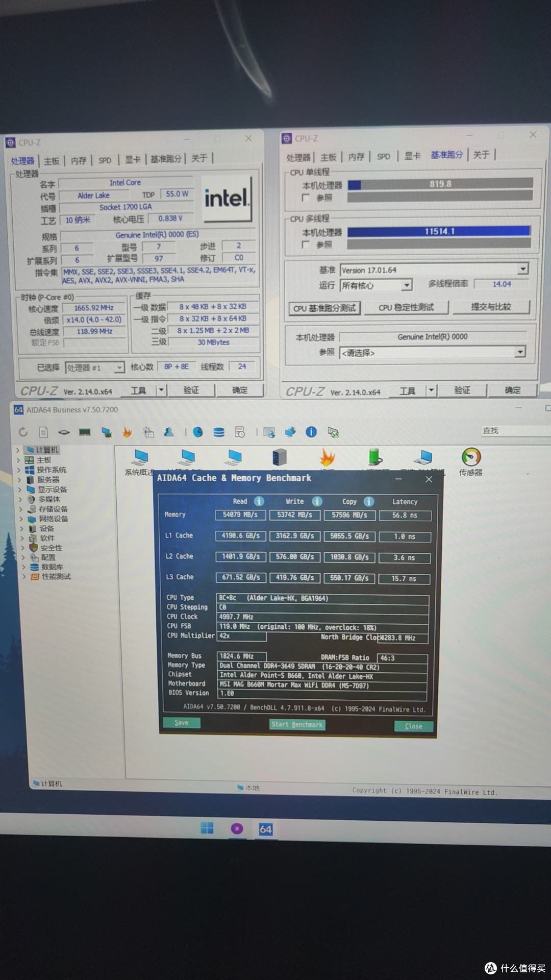
Task: Click the scheduled report icon in AIDA64 toolbar
Action: [x=240, y=432]
